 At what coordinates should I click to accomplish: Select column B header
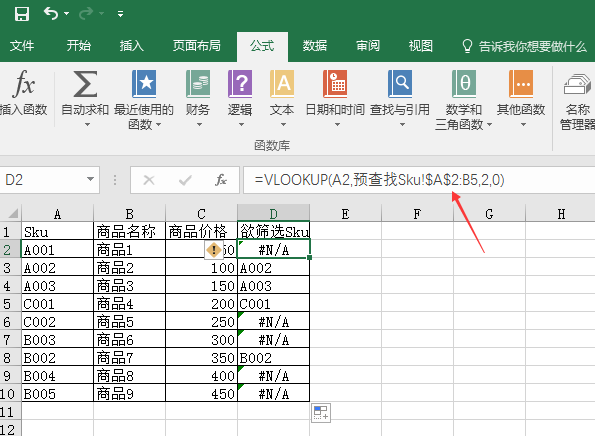pyautogui.click(x=129, y=214)
